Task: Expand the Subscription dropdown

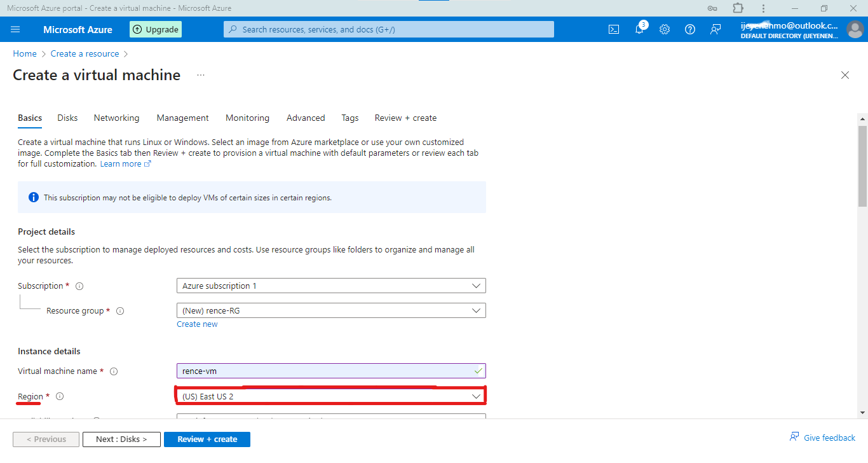Action: (331, 286)
